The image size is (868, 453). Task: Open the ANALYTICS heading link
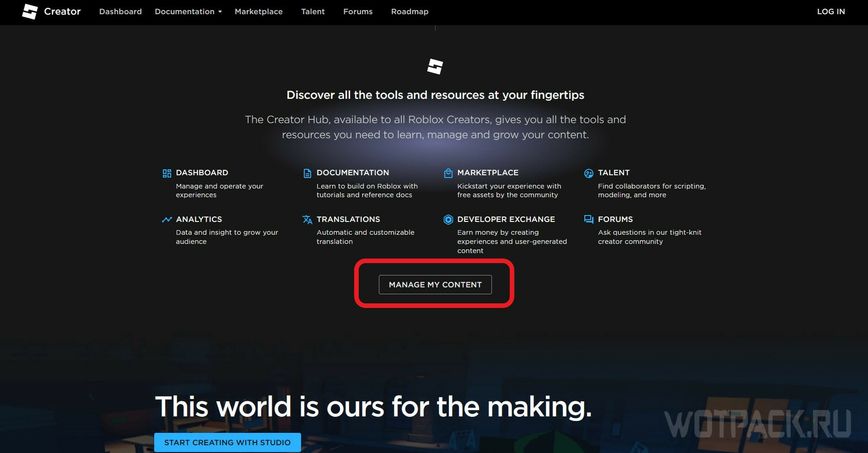point(199,219)
